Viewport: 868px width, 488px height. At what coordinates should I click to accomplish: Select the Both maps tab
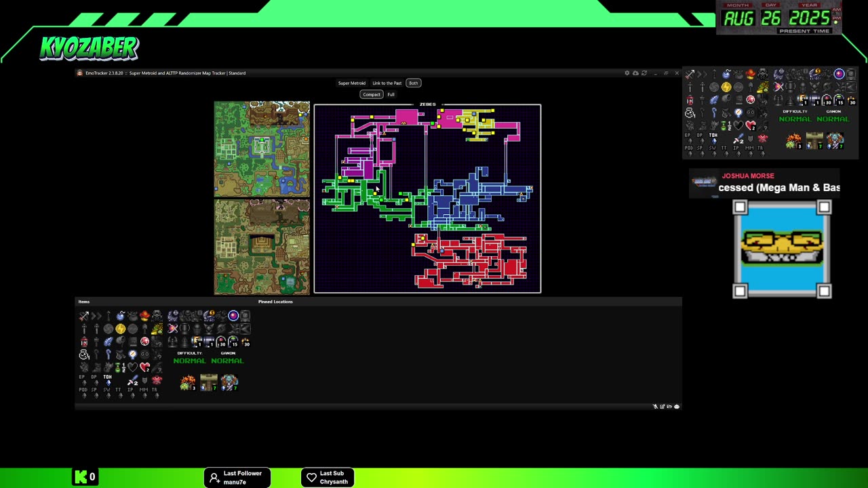tap(413, 83)
